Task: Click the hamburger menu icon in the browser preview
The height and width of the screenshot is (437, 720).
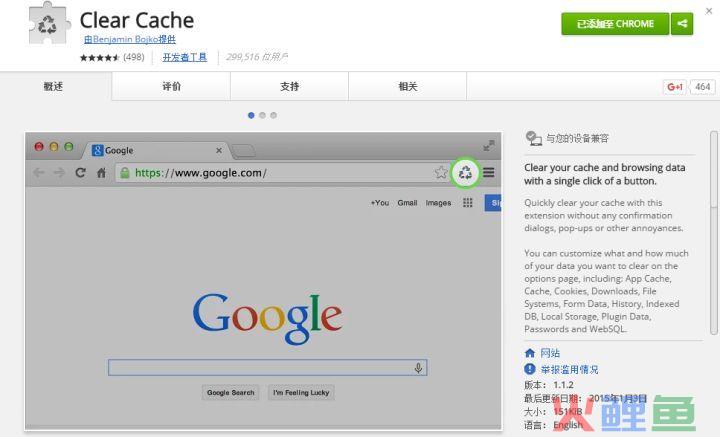Action: coord(489,173)
